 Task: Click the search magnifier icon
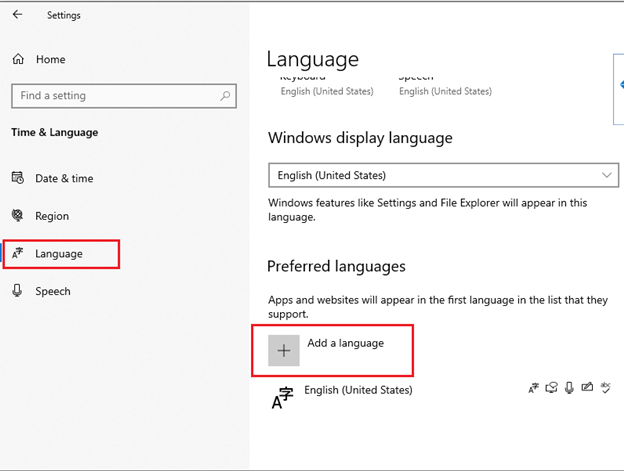pos(227,96)
